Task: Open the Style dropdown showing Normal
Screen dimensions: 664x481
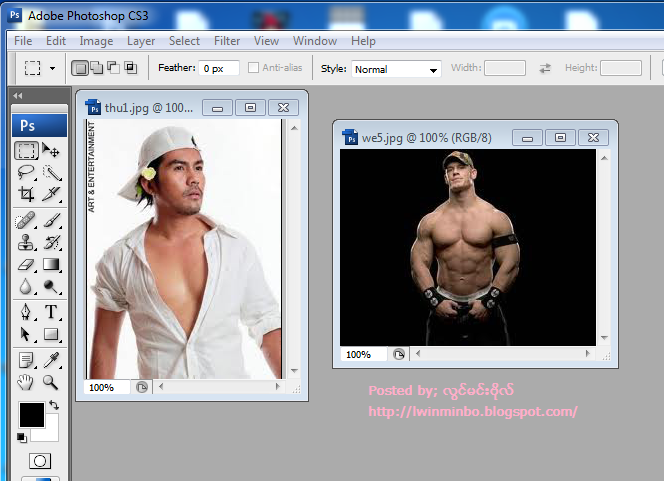Action: click(x=396, y=69)
